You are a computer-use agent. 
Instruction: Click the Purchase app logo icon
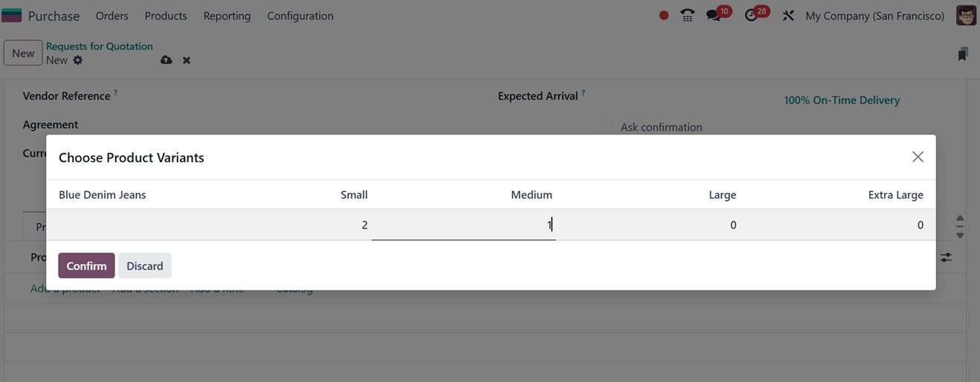pos(12,16)
